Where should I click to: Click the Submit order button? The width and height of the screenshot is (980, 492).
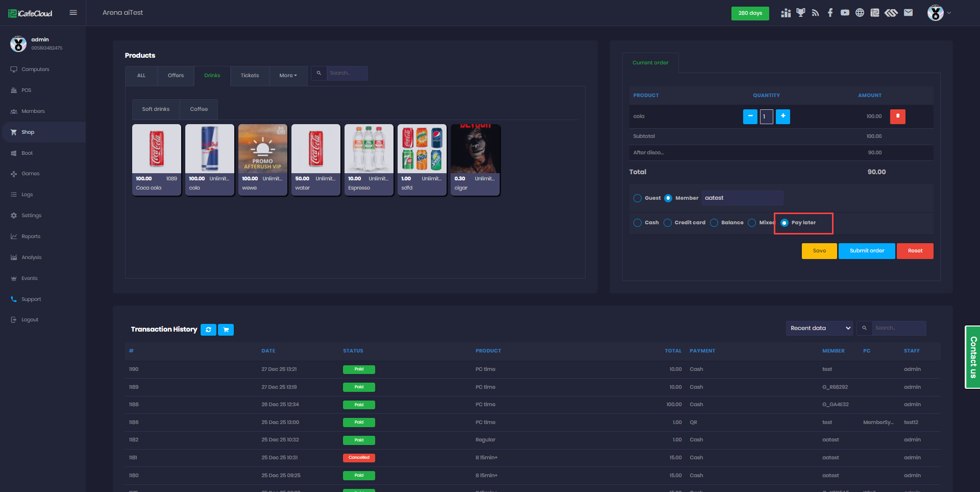click(866, 251)
